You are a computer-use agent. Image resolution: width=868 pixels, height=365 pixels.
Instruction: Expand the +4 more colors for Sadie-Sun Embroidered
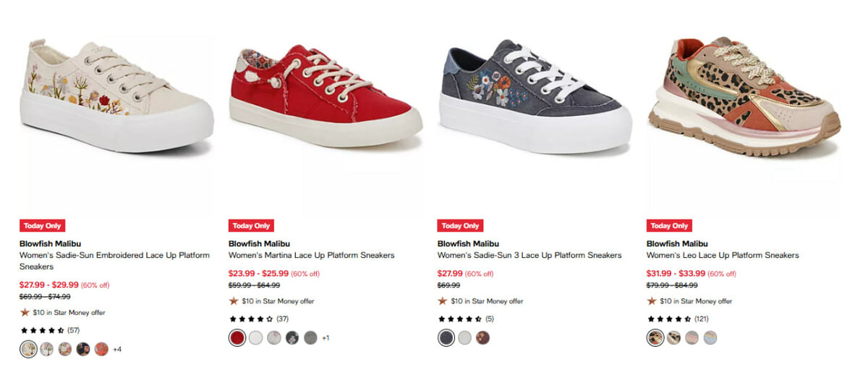click(117, 349)
